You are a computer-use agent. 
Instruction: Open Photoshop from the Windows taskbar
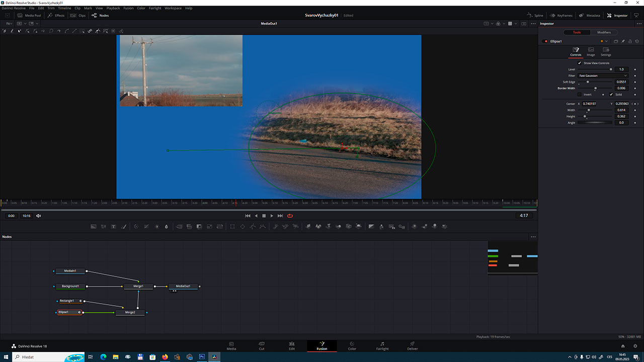coord(202,356)
